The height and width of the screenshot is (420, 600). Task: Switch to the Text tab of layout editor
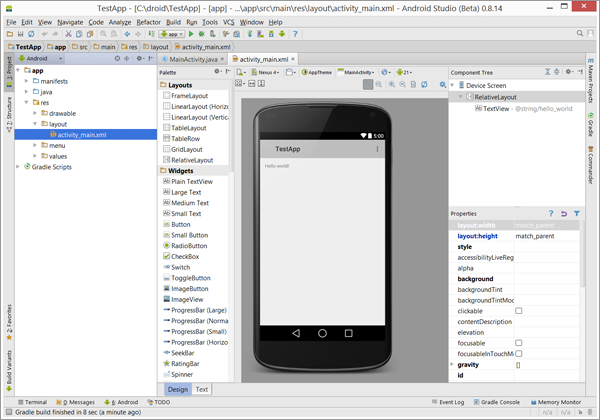(x=202, y=389)
